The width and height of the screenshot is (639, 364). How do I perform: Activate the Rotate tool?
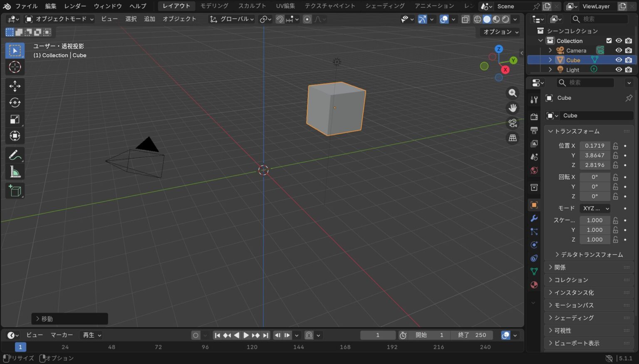coord(15,102)
